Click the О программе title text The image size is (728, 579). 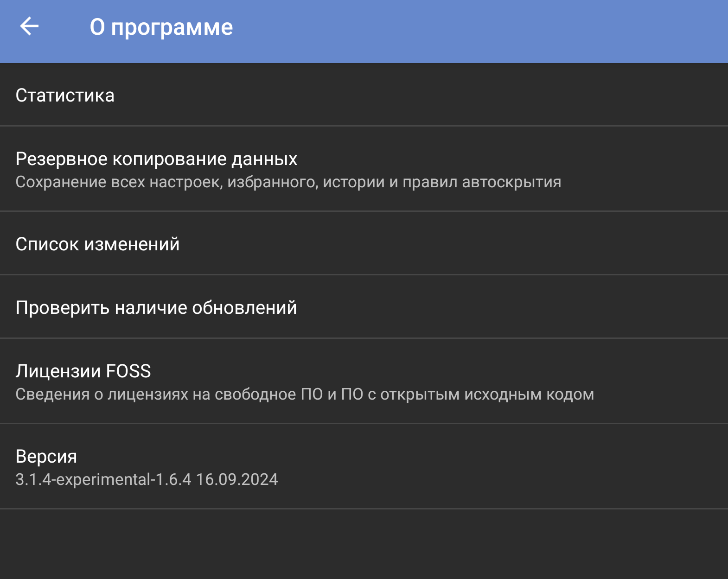click(161, 27)
